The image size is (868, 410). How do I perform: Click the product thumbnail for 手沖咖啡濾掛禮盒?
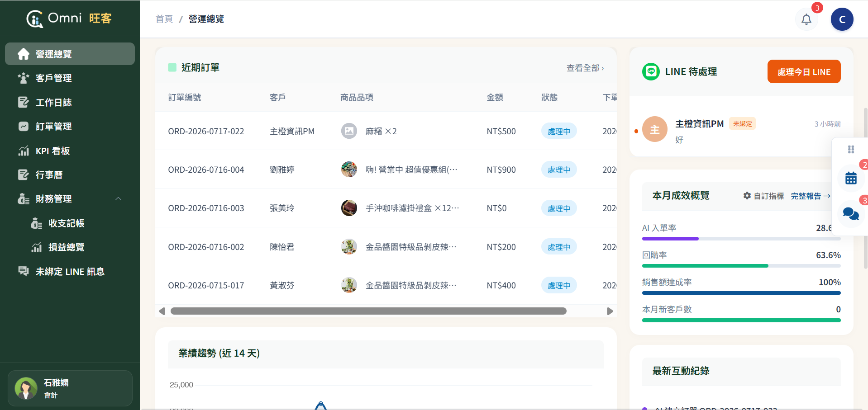click(349, 208)
